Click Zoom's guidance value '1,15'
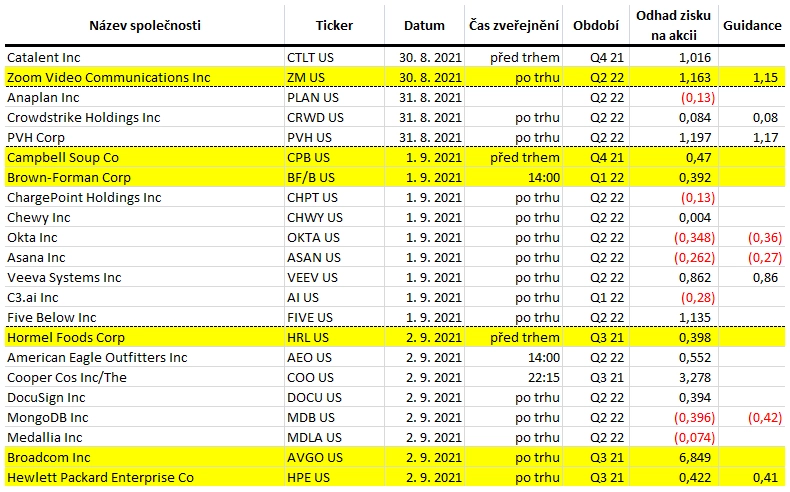 pyautogui.click(x=765, y=78)
